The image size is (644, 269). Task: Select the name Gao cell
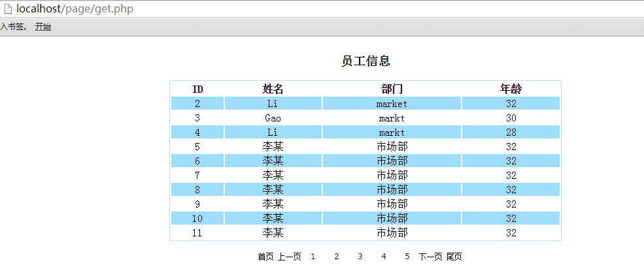[x=273, y=118]
